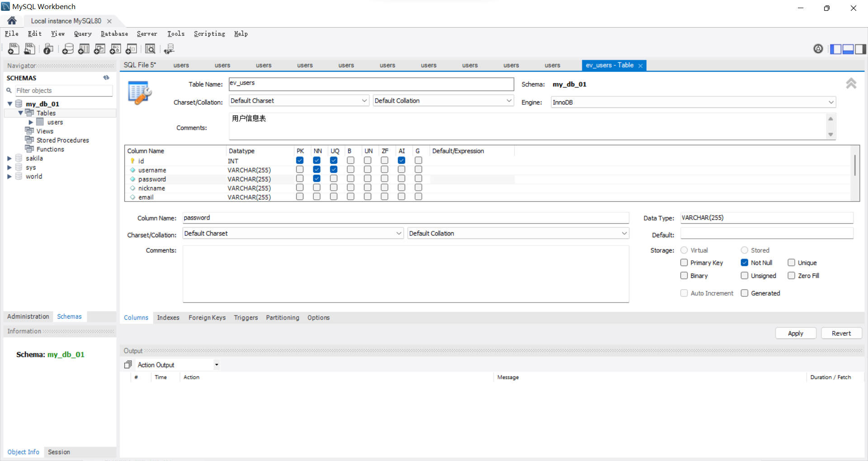Click create new table icon
This screenshot has height=461, width=868.
(x=84, y=49)
